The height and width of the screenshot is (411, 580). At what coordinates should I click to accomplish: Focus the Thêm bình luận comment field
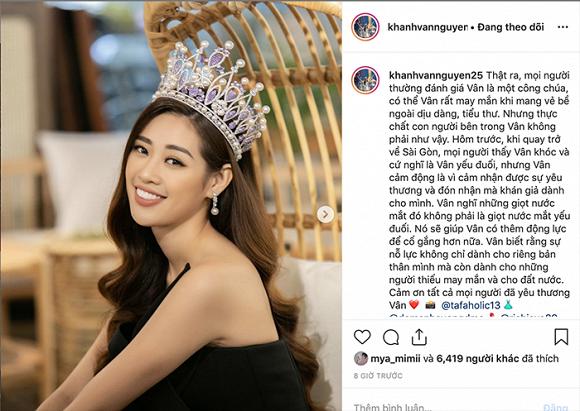[444, 407]
